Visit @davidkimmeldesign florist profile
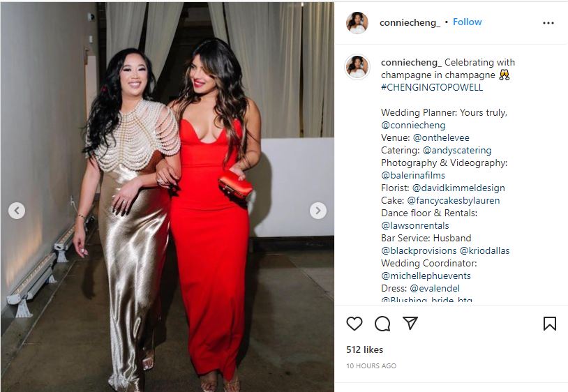 tap(458, 188)
